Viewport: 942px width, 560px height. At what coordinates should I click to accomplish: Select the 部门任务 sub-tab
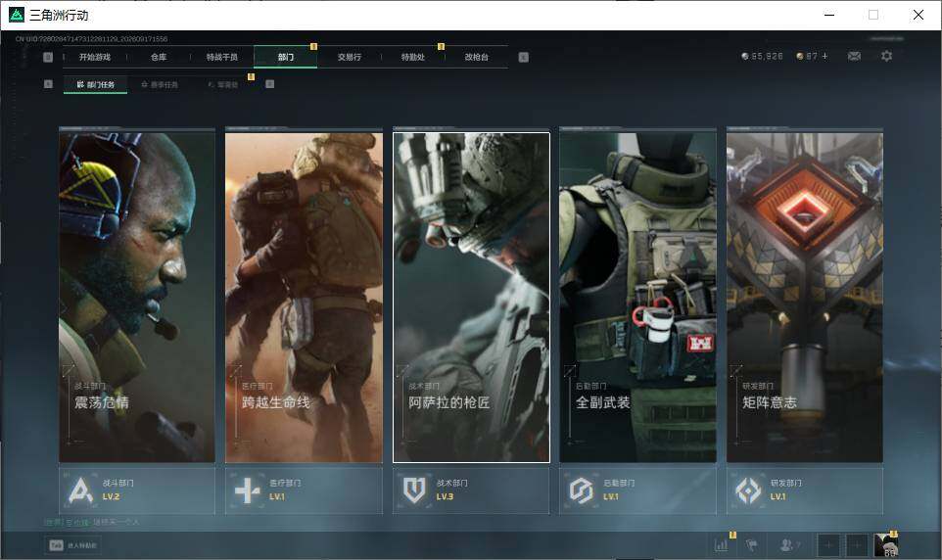coord(96,85)
